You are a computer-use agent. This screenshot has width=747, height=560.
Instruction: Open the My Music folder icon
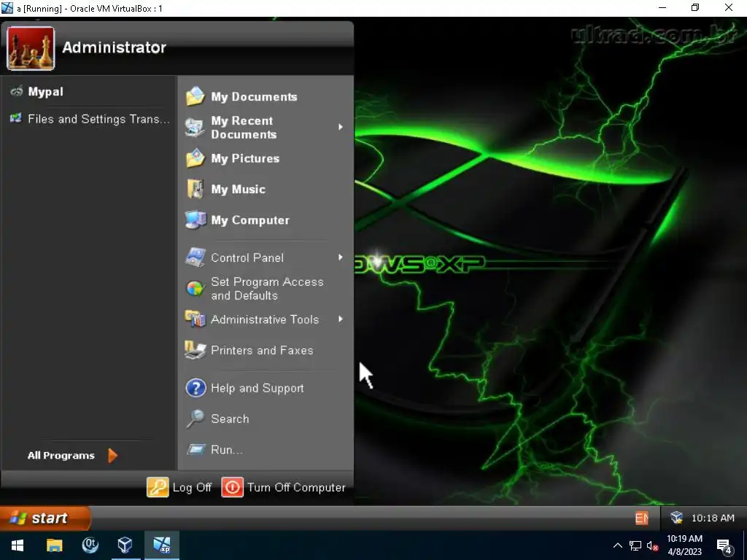click(196, 189)
